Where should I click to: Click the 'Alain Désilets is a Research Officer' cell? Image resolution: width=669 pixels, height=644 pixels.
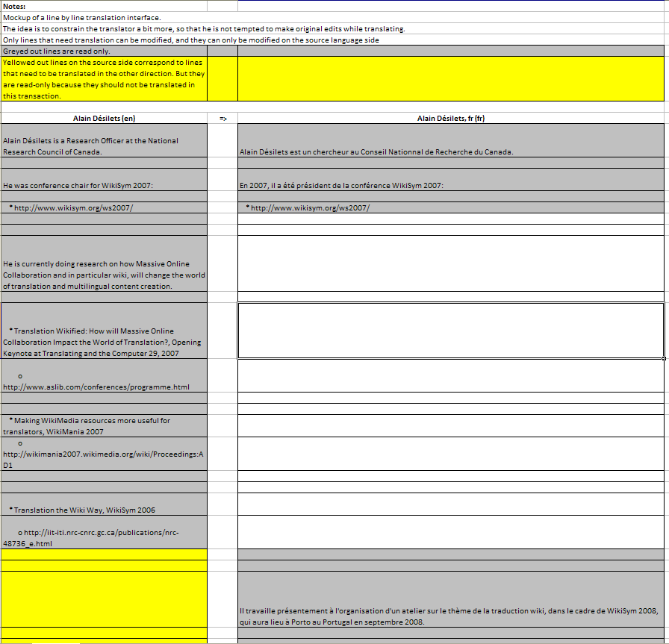click(104, 141)
